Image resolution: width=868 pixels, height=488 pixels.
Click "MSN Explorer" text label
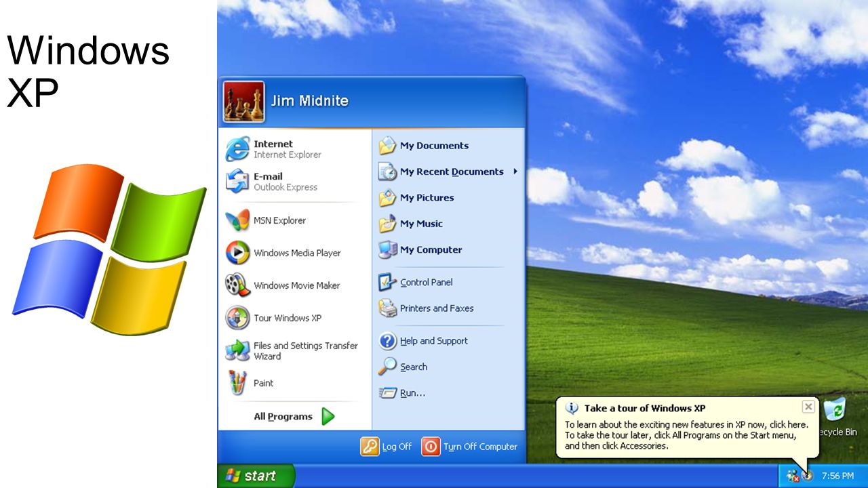point(279,220)
